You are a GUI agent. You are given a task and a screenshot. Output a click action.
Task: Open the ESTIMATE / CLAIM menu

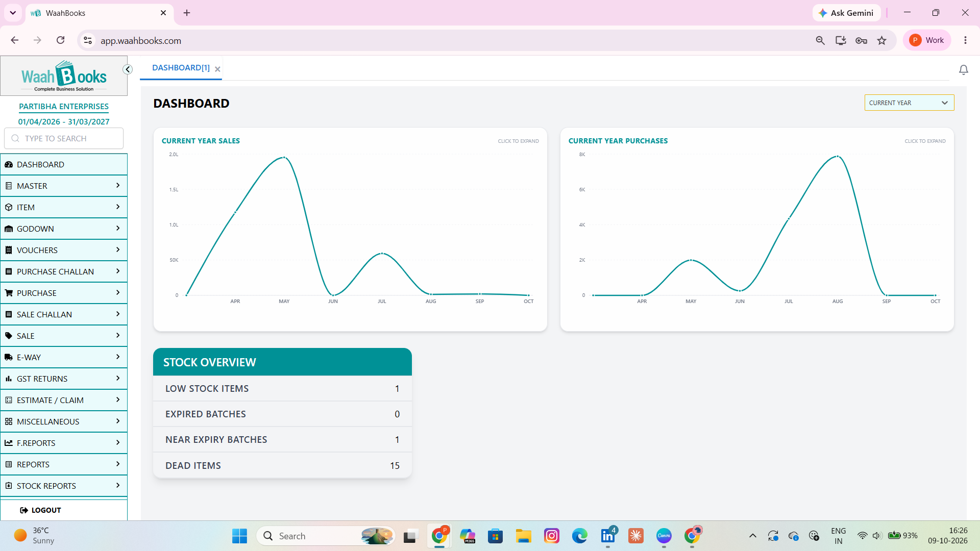click(x=64, y=400)
